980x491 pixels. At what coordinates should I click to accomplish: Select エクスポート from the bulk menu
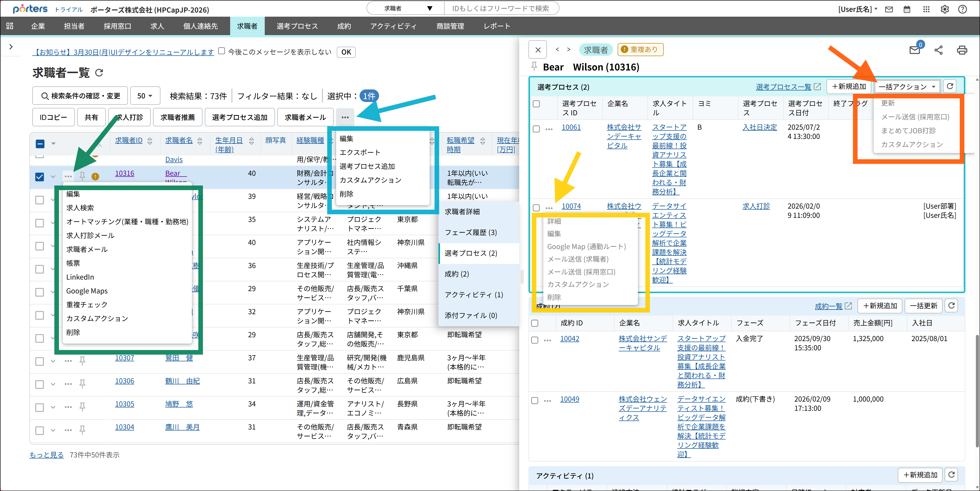point(360,152)
